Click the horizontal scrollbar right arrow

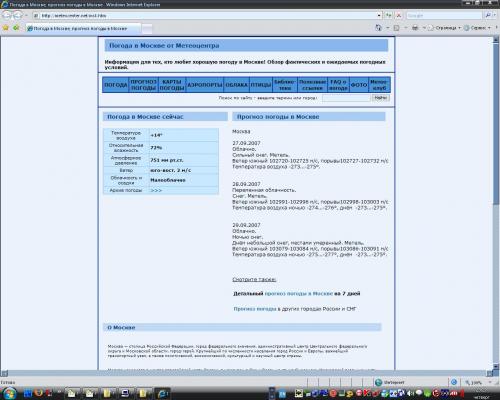click(x=490, y=373)
